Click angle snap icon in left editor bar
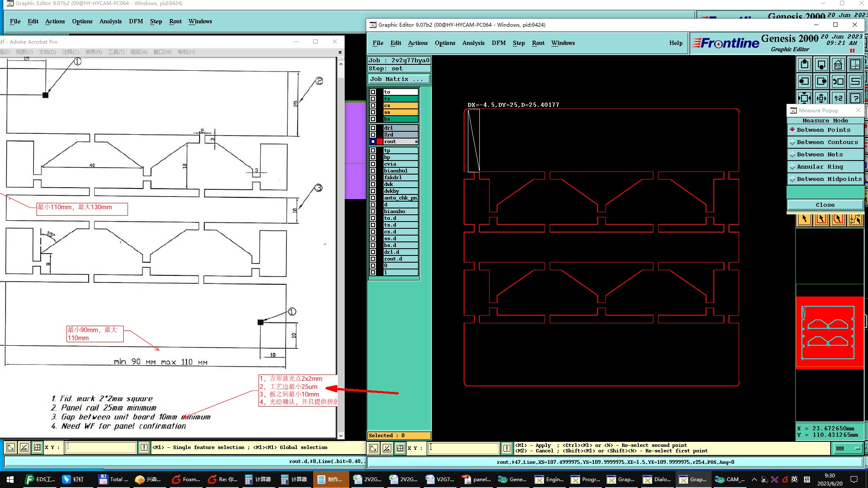Image resolution: width=868 pixels, height=488 pixels. (24, 447)
